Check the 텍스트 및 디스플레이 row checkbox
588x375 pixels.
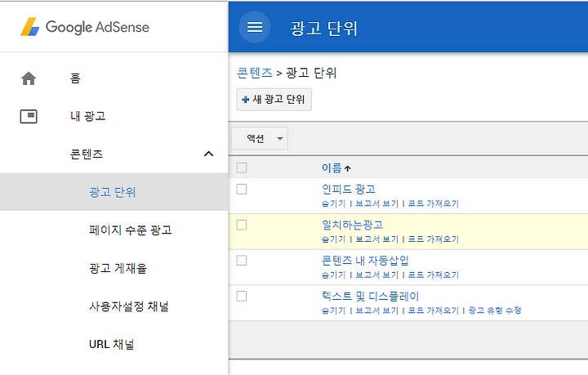242,296
